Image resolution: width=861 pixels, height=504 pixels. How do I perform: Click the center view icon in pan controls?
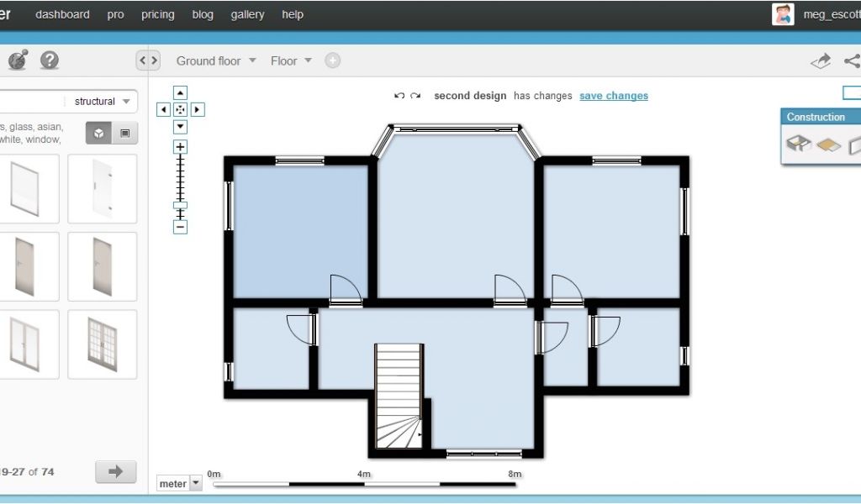(x=180, y=110)
